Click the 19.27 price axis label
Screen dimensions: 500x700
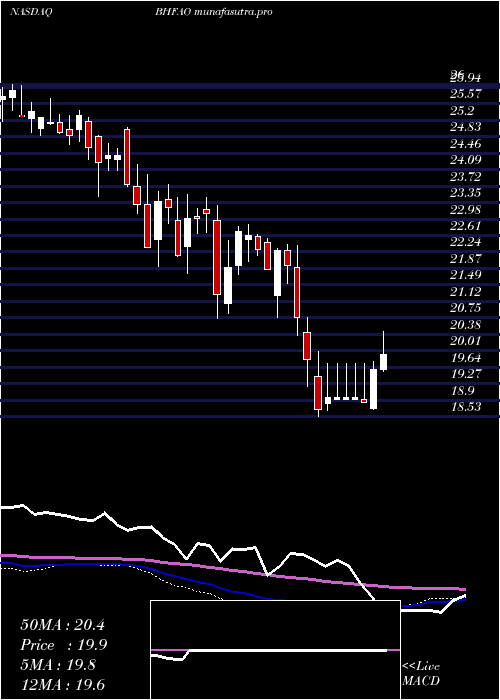pos(465,374)
